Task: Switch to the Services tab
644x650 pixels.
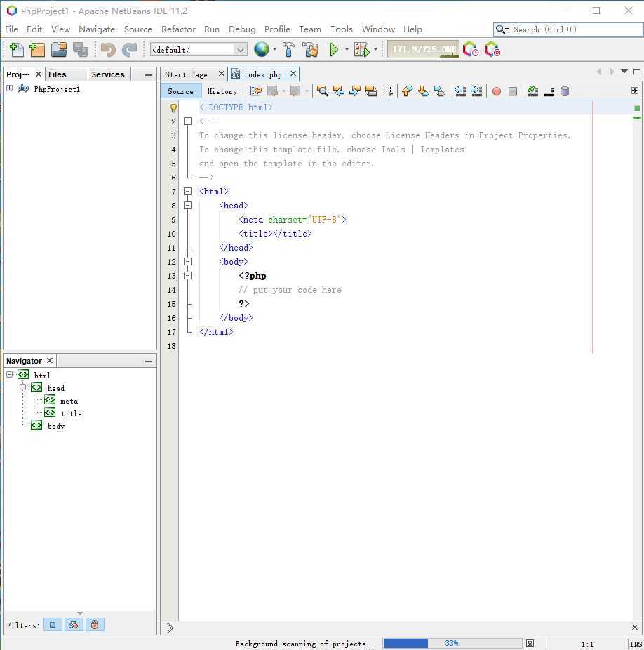Action: click(x=108, y=74)
